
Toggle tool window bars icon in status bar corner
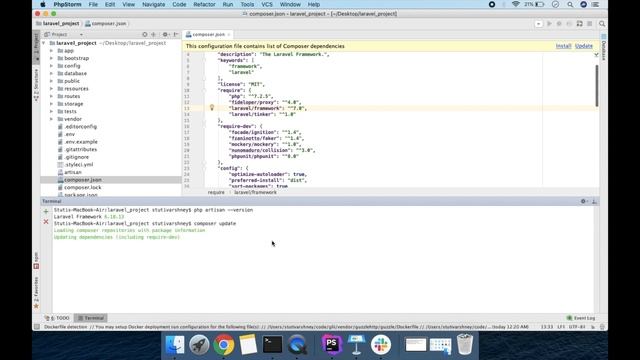[x=37, y=327]
